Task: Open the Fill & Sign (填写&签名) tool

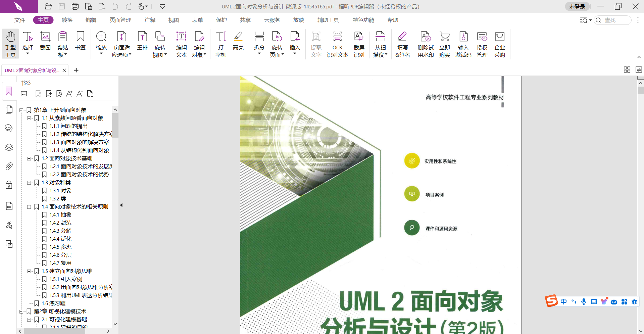Action: click(x=402, y=44)
